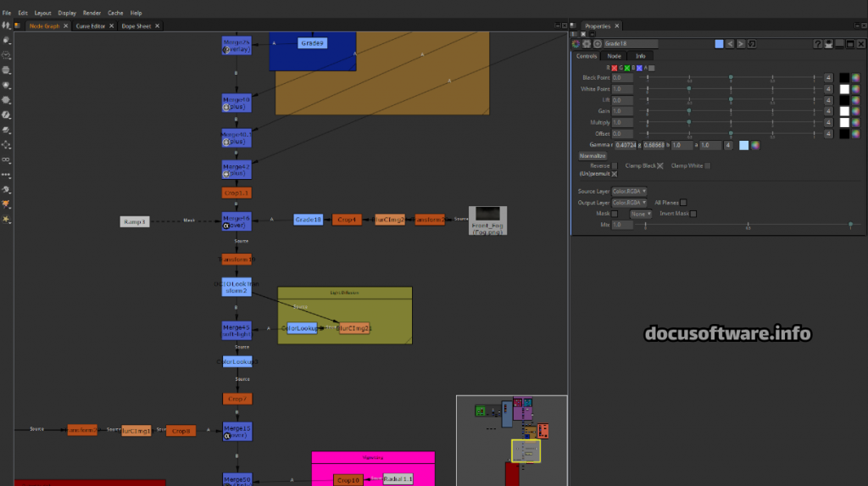Viewport: 868px width, 486px height.
Task: Open the Output Layer dropdown
Action: pyautogui.click(x=629, y=202)
